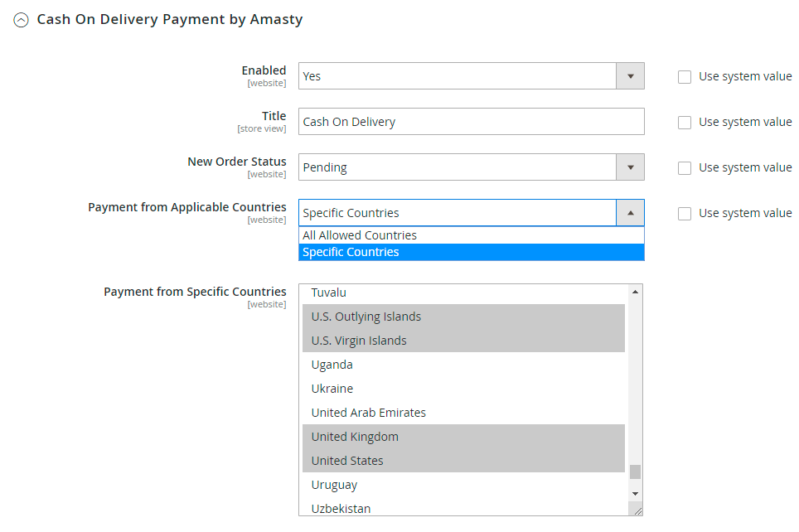Click United Kingdom in the list
This screenshot has width=799, height=532.
click(x=355, y=437)
